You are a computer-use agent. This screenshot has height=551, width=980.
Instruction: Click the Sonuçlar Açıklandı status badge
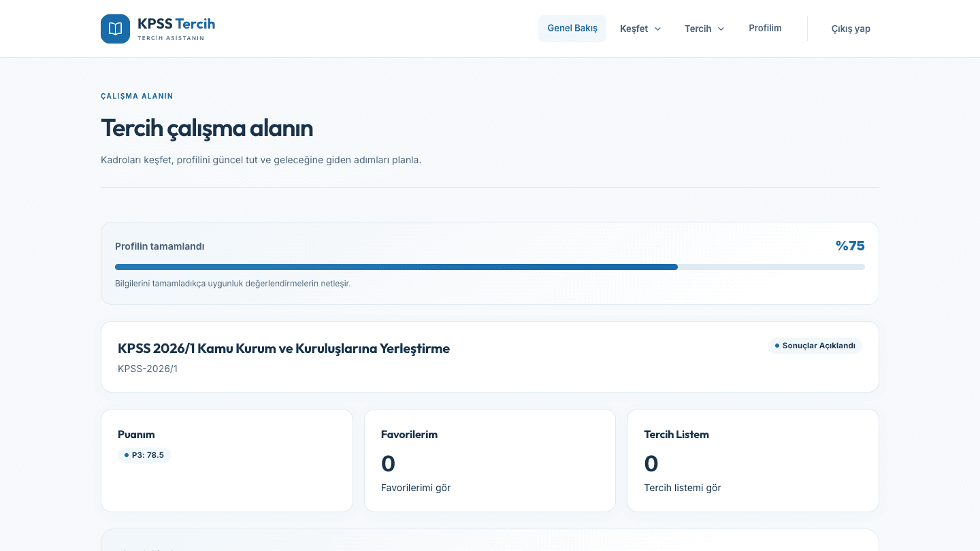[x=815, y=346]
